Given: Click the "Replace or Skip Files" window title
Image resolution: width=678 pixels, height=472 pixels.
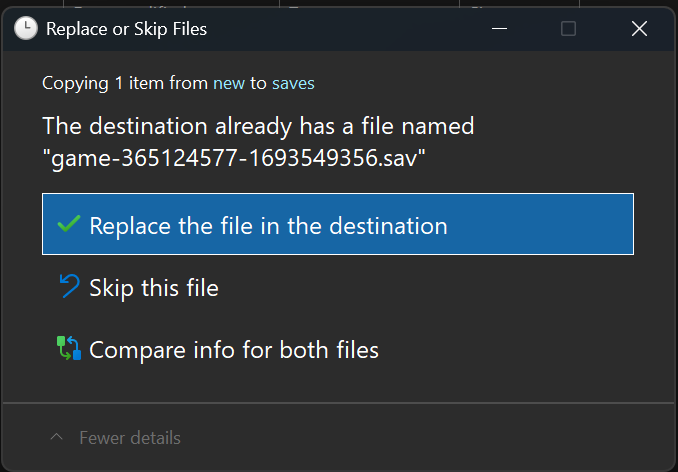Looking at the screenshot, I should coord(126,29).
